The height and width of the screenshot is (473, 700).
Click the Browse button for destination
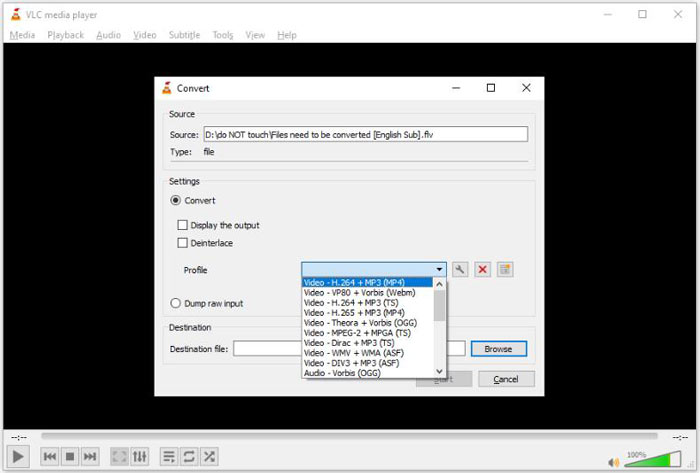click(x=498, y=349)
